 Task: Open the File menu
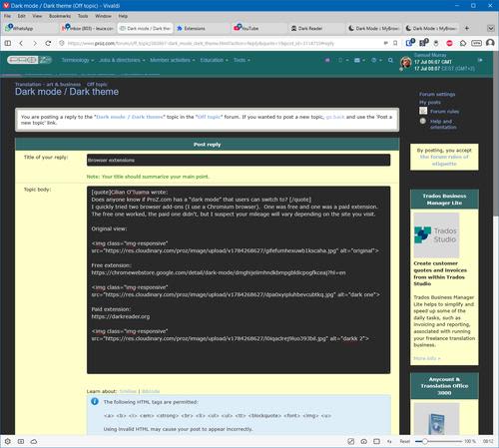(x=7, y=16)
